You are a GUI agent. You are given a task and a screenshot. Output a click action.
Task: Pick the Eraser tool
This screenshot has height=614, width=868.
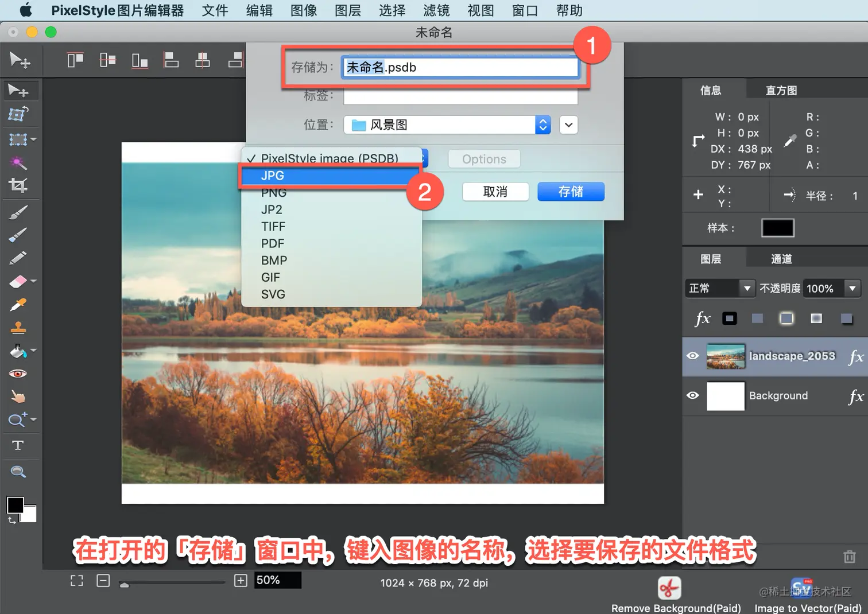18,281
